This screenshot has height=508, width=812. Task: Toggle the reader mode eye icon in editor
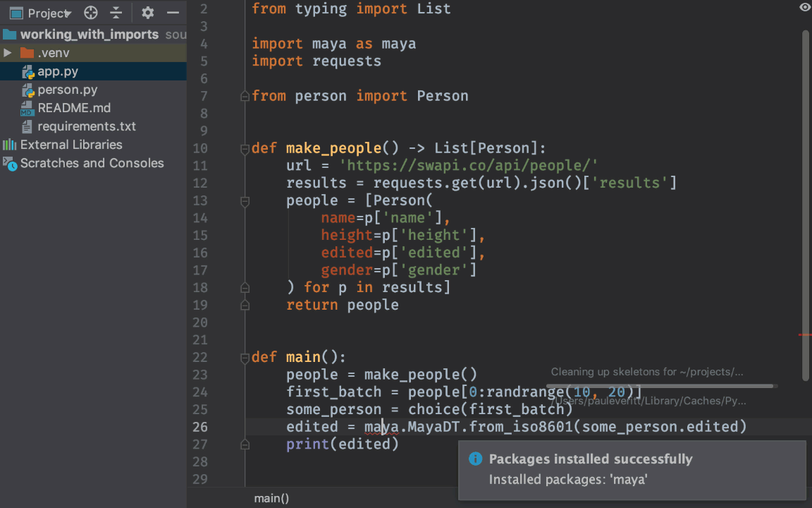[804, 7]
